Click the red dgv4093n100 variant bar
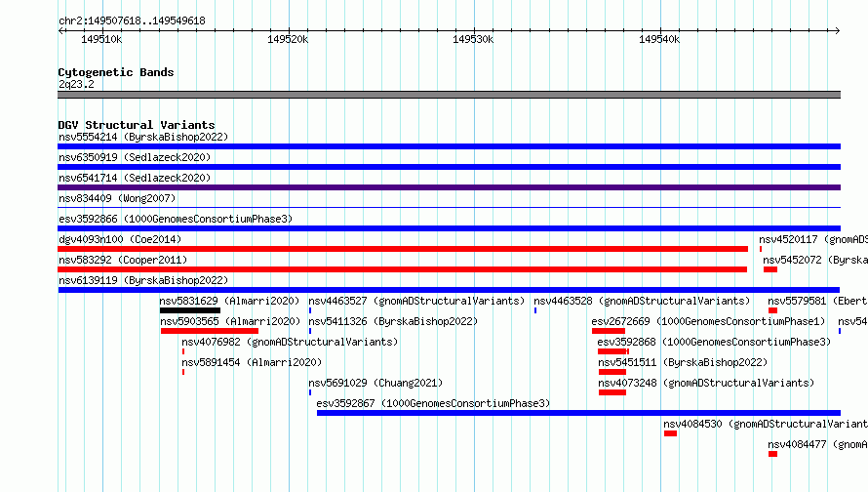 coord(403,249)
